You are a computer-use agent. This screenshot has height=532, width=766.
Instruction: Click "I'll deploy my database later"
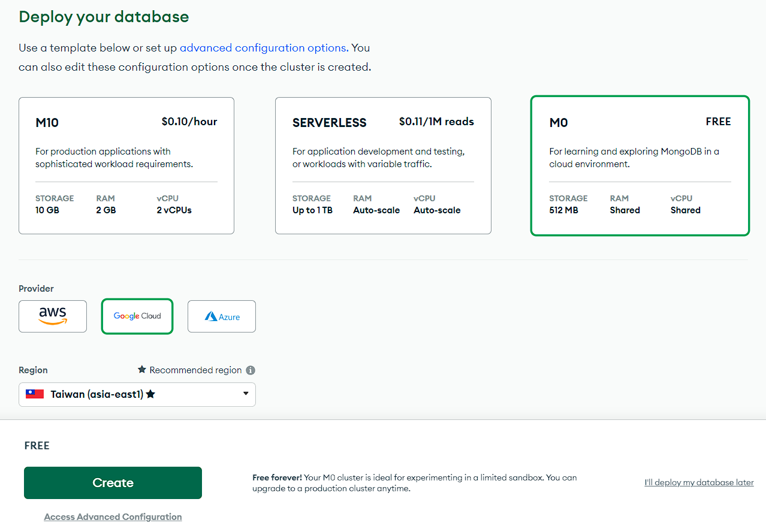tap(699, 482)
